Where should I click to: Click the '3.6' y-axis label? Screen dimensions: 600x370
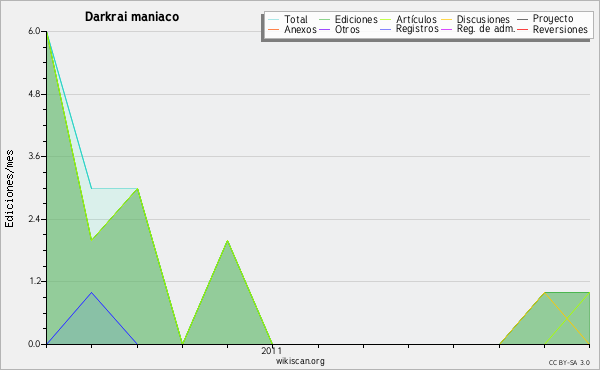(x=34, y=156)
